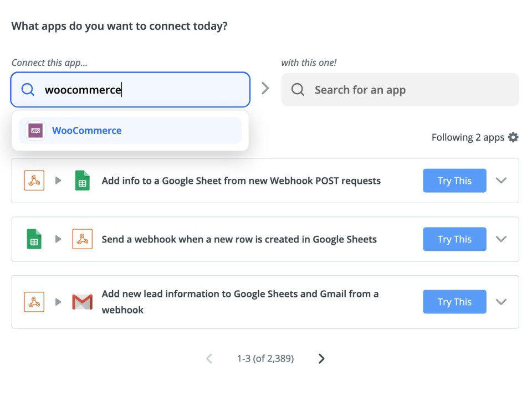Try This for Send a webhook zap
The image size is (532, 397).
[x=454, y=239]
